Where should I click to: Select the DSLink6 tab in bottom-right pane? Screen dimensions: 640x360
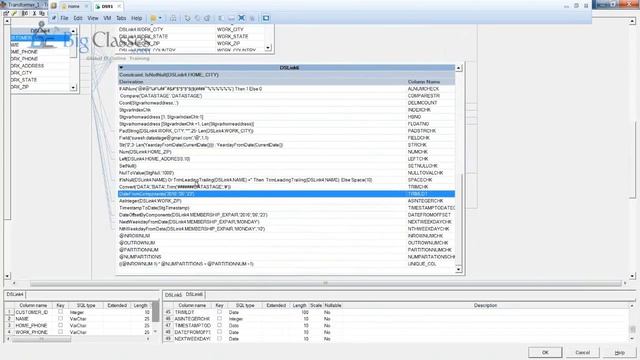[x=194, y=294]
